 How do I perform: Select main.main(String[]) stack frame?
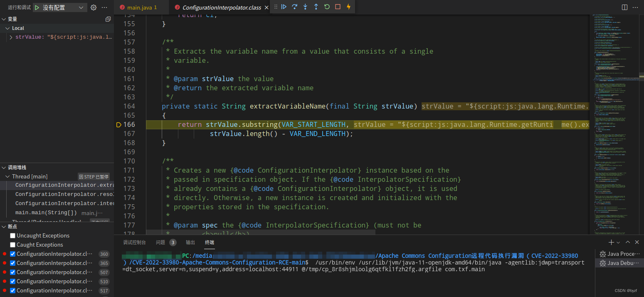[57, 213]
